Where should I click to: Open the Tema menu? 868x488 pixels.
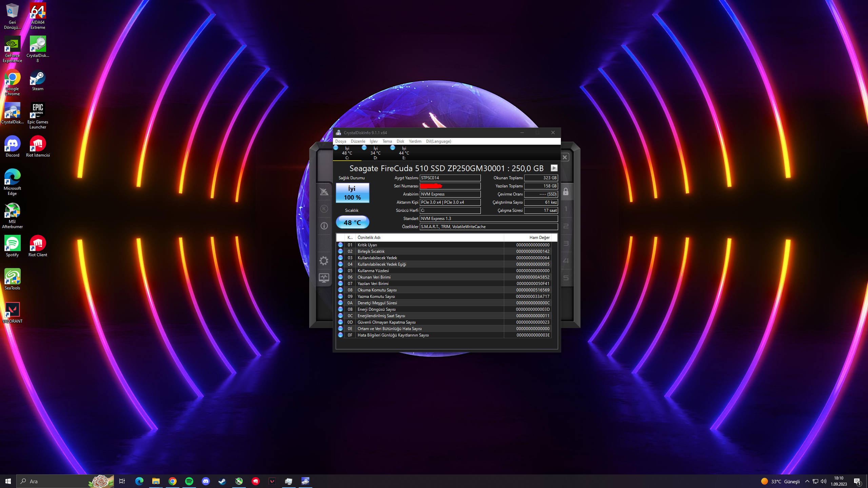(387, 141)
